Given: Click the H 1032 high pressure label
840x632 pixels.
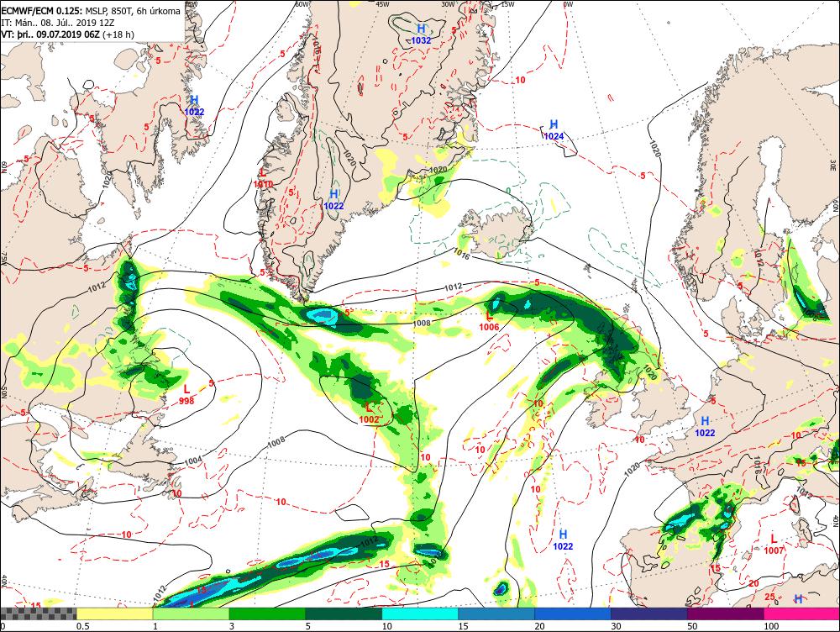Looking at the screenshot, I should (421, 34).
